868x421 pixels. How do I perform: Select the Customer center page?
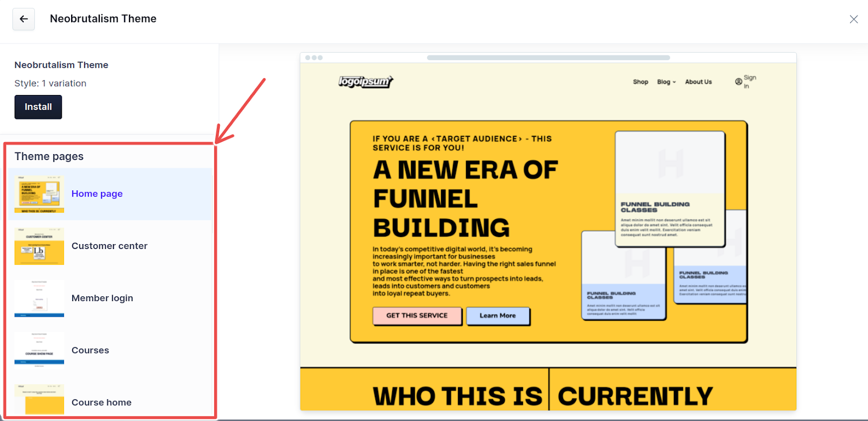coord(110,246)
